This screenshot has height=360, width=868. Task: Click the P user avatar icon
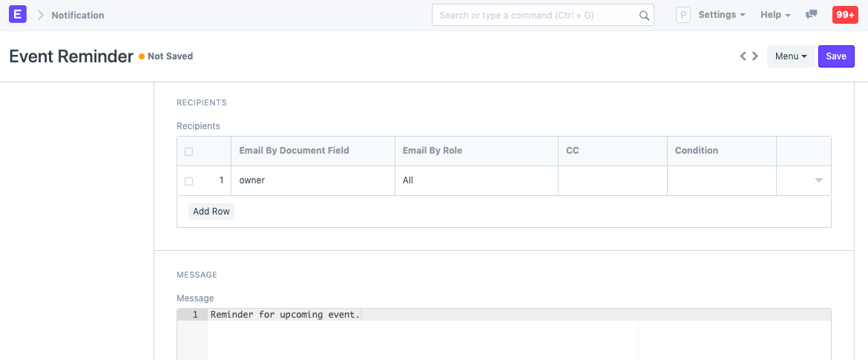point(683,15)
